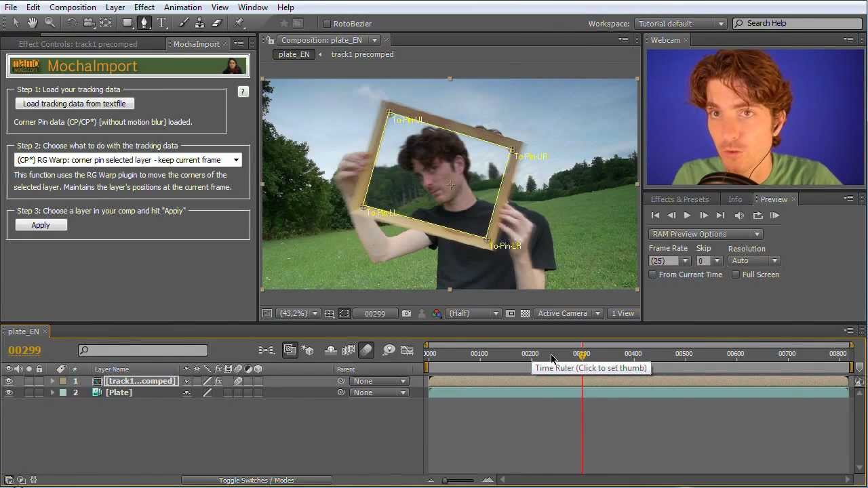Expand the track1 precomped layer properties
The image size is (868, 488).
coord(52,381)
